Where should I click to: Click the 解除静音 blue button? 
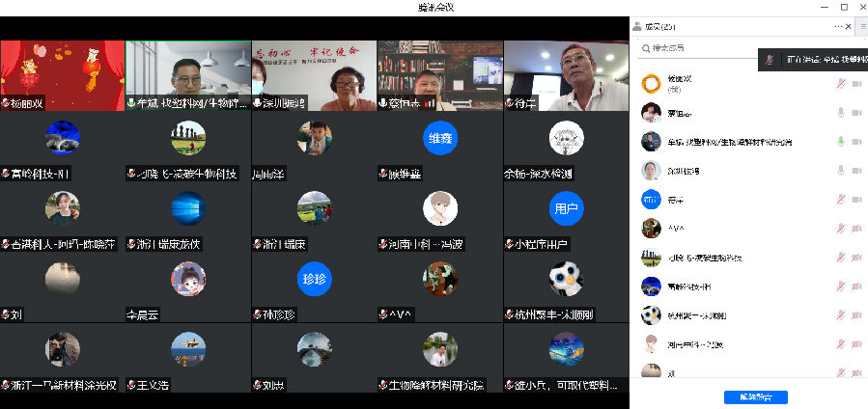coord(756,396)
